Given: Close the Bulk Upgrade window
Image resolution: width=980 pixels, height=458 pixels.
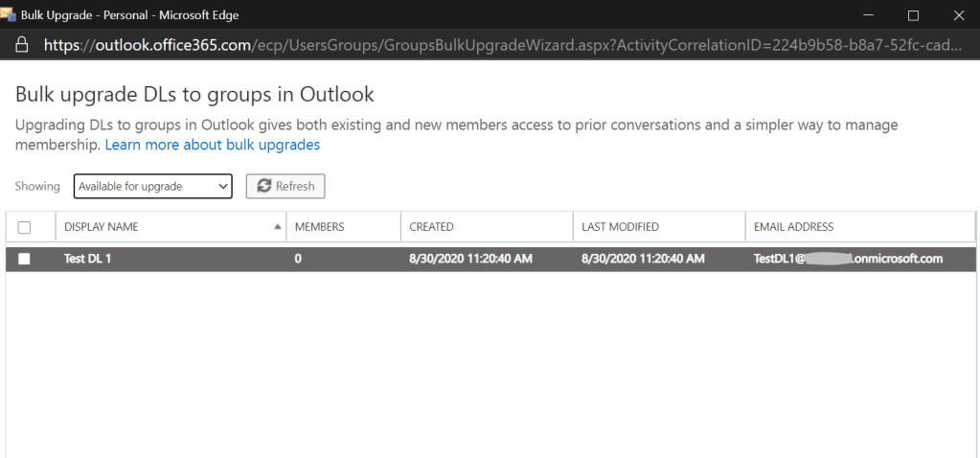Looking at the screenshot, I should (958, 15).
